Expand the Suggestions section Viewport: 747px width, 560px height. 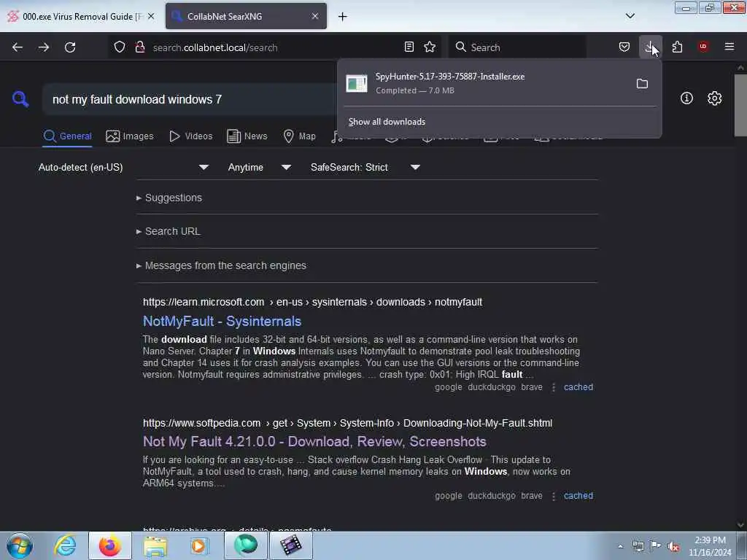coord(169,198)
